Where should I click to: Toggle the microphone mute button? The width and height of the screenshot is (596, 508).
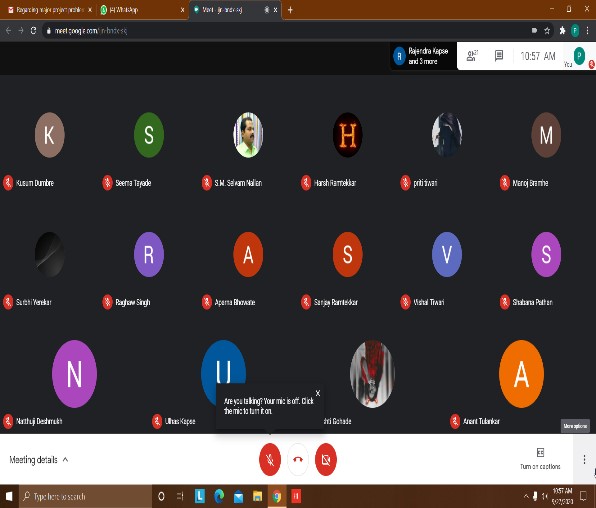(x=270, y=459)
